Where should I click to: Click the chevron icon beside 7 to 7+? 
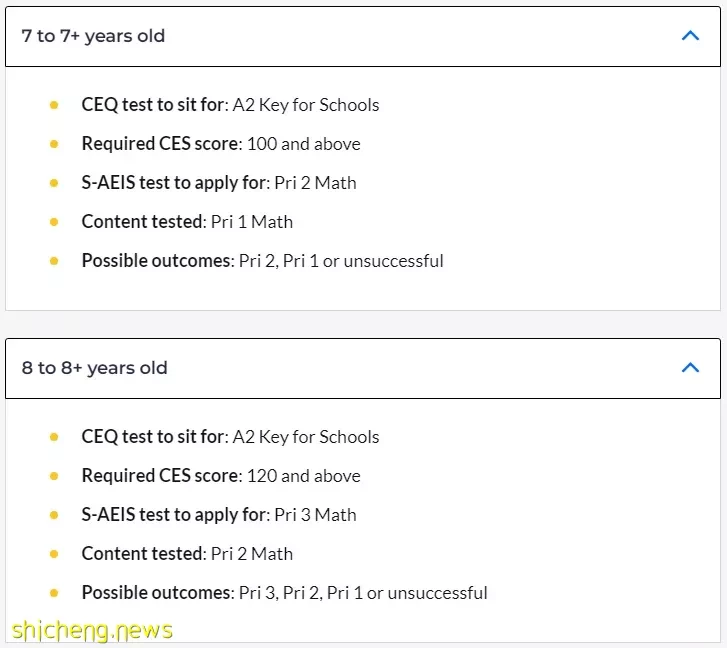point(690,36)
